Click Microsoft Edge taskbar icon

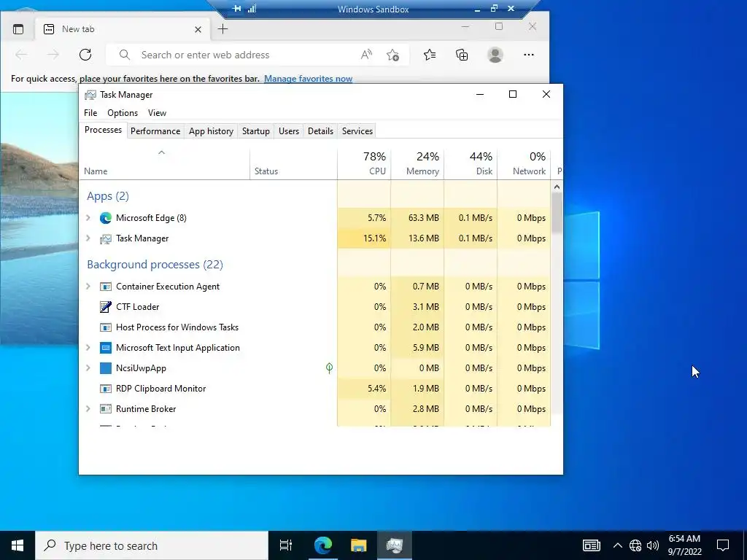pyautogui.click(x=322, y=545)
